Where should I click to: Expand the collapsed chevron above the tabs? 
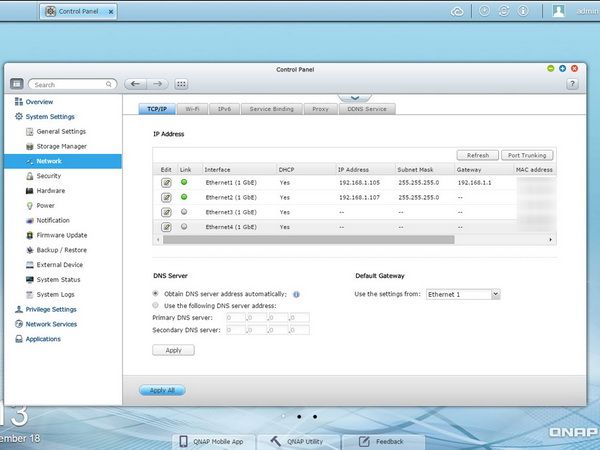coord(355,98)
